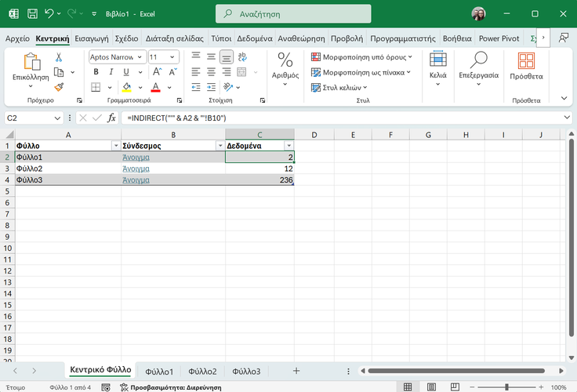Screen dimensions: 577x392
Task: Toggle center horizontal alignment
Action: pyautogui.click(x=211, y=72)
